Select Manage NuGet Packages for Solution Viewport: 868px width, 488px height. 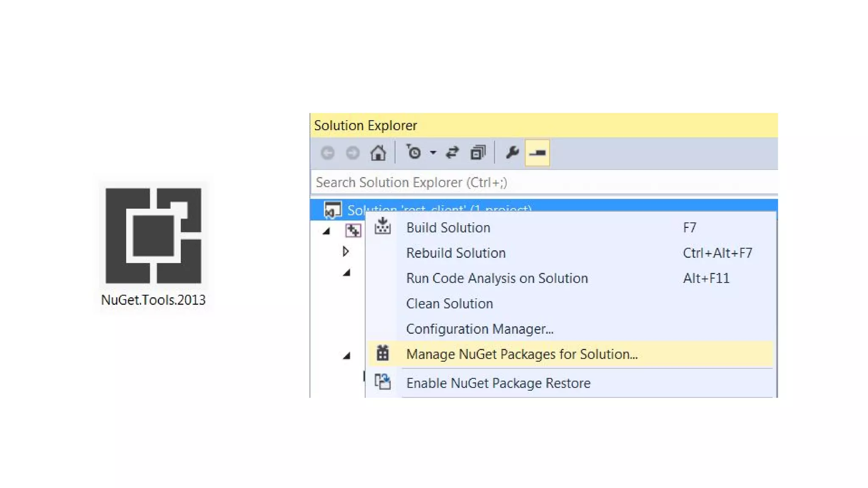tap(521, 354)
